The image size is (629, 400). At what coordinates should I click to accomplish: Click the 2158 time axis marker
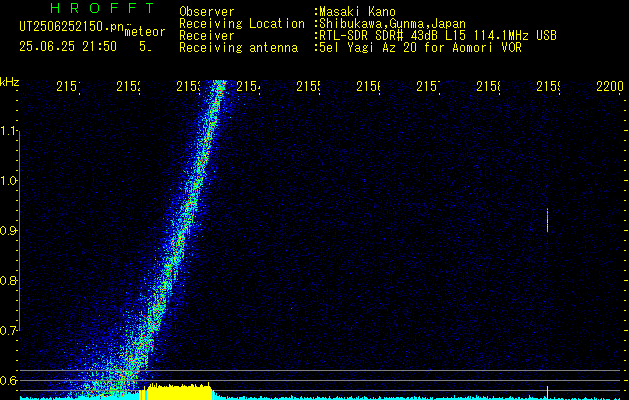point(489,86)
